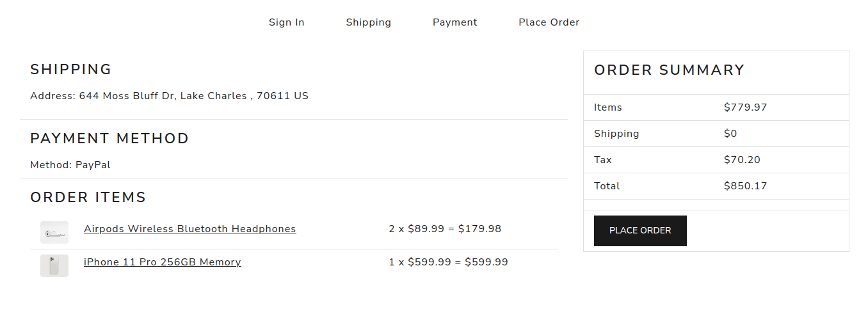Viewport: 868px width, 330px height.
Task: Open the Airpods product thumbnail image
Action: pos(54,232)
